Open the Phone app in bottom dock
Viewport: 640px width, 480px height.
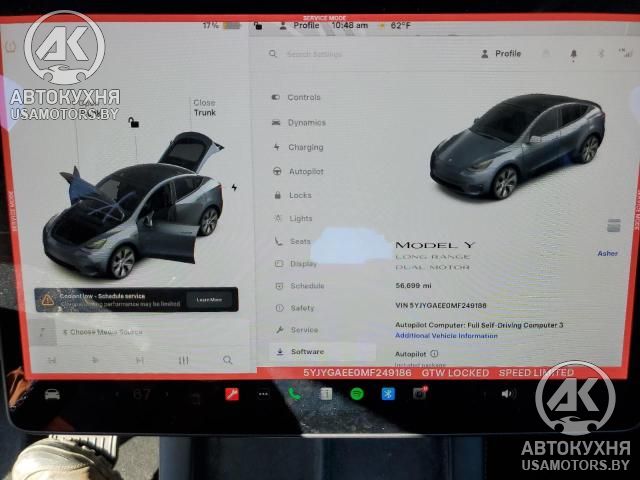(294, 394)
